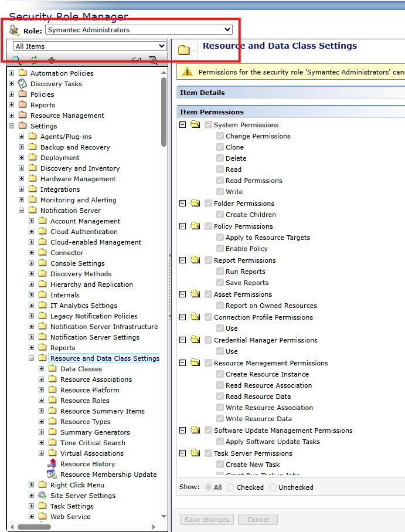This screenshot has height=532, width=405.
Task: Select Resource Management in the tree
Action: coord(67,116)
